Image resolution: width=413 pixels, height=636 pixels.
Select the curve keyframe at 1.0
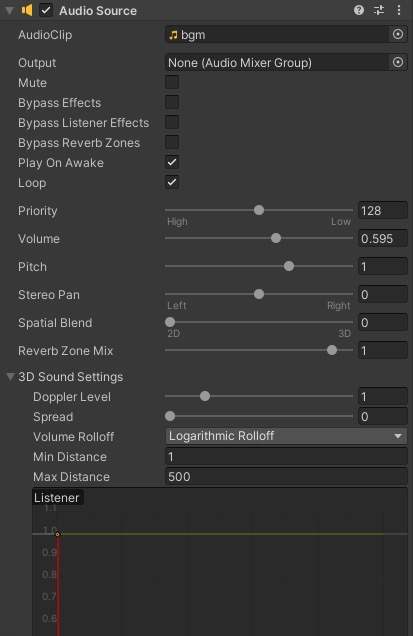pos(58,534)
